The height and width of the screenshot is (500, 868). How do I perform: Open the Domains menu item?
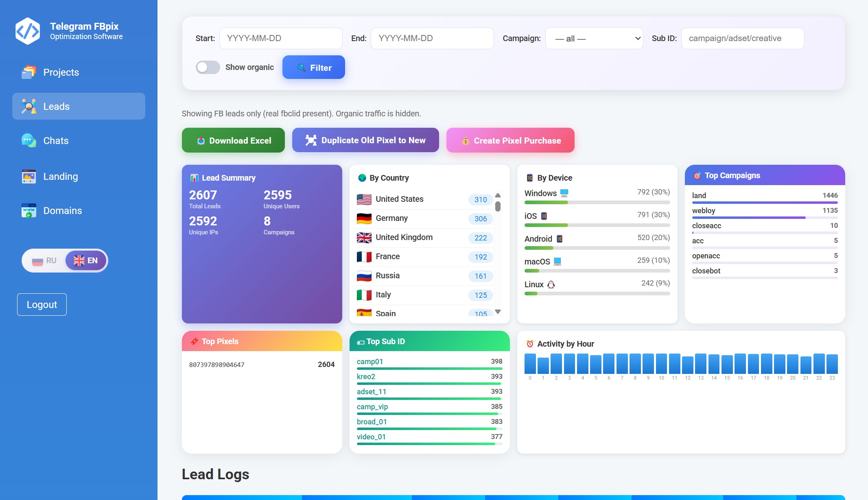click(x=79, y=210)
